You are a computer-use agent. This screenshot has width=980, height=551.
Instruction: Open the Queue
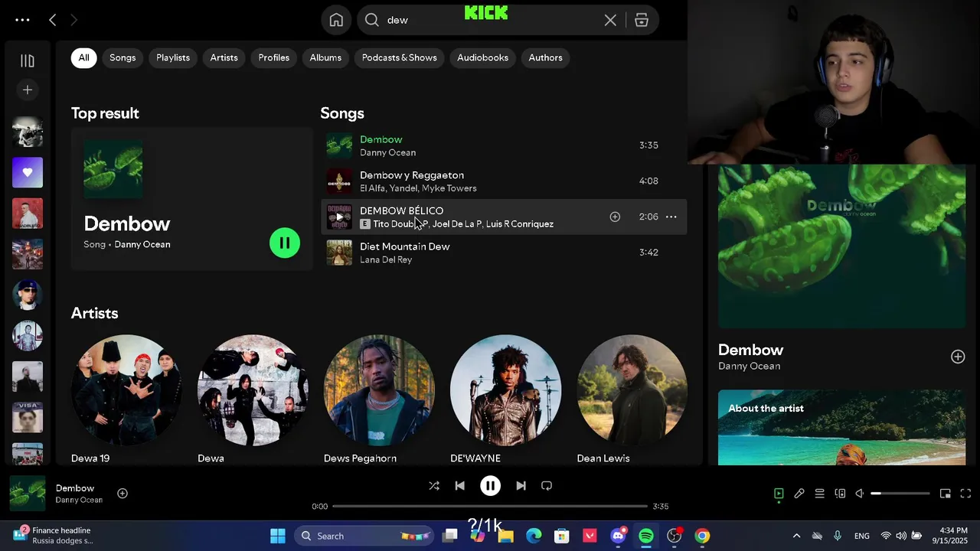[819, 494]
